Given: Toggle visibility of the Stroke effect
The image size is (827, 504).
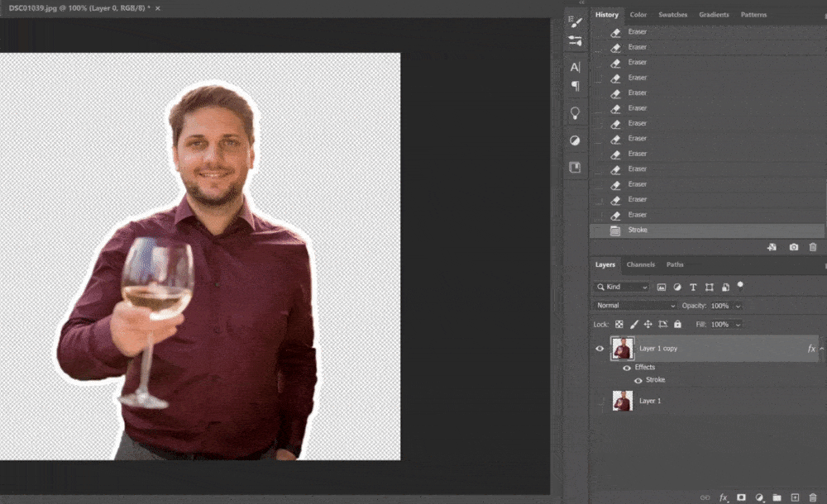Looking at the screenshot, I should [x=637, y=380].
